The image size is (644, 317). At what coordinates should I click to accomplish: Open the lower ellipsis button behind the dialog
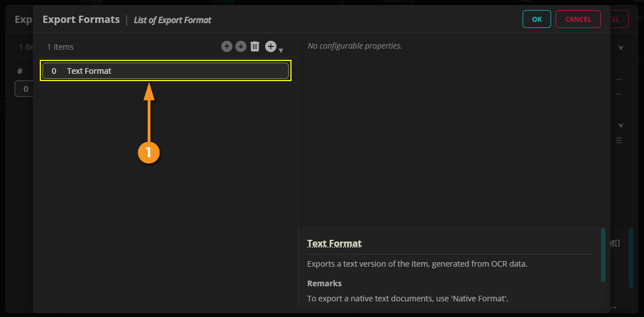619,94
